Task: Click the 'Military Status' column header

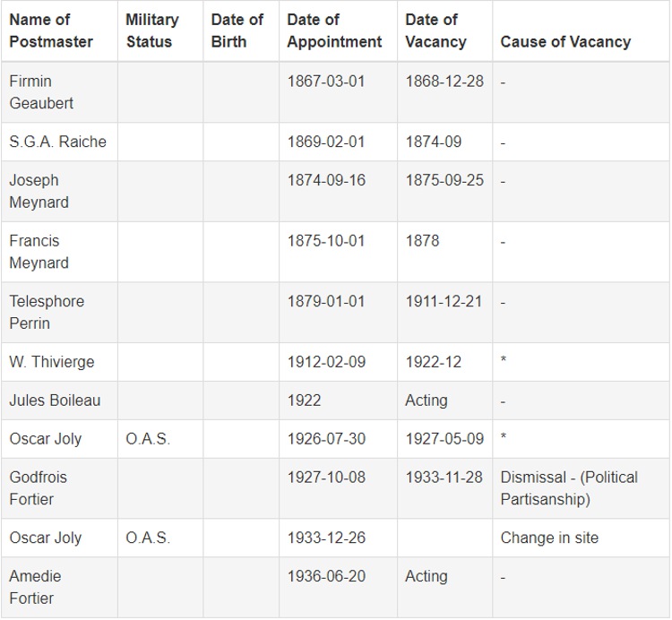Action: (x=152, y=30)
